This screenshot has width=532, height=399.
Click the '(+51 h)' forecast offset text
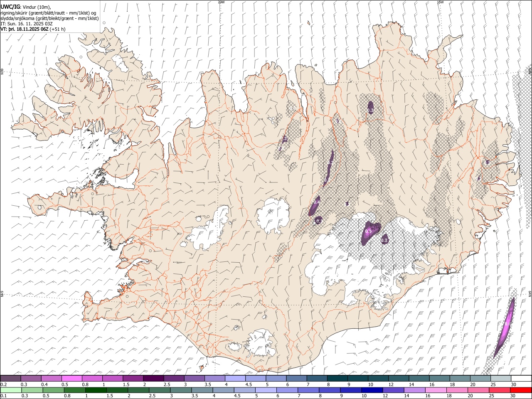tap(57, 29)
